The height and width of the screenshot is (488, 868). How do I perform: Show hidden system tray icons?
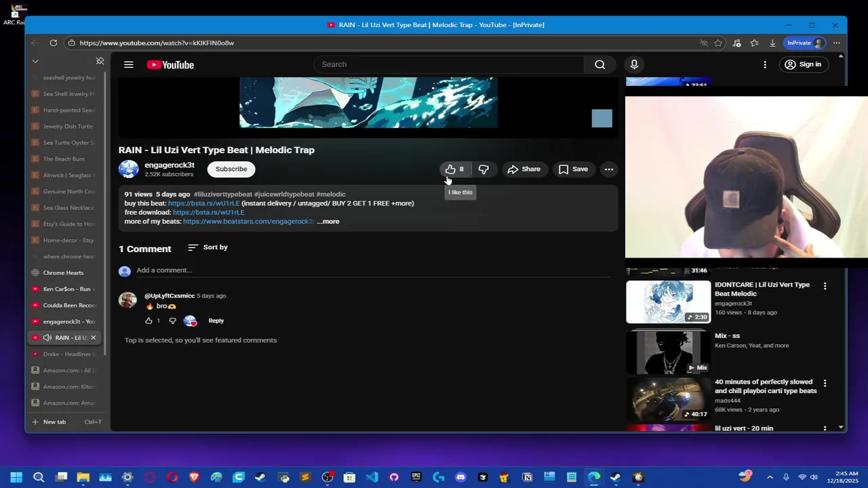(x=770, y=477)
